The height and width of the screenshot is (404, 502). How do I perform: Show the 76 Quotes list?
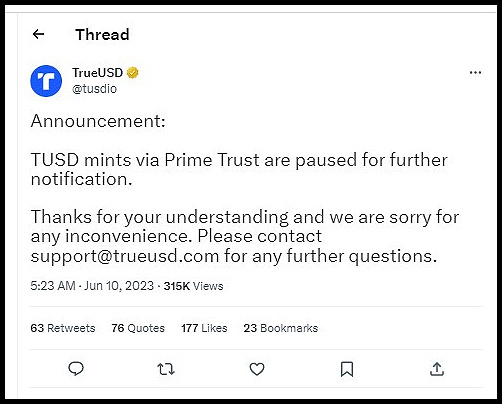[x=138, y=328]
